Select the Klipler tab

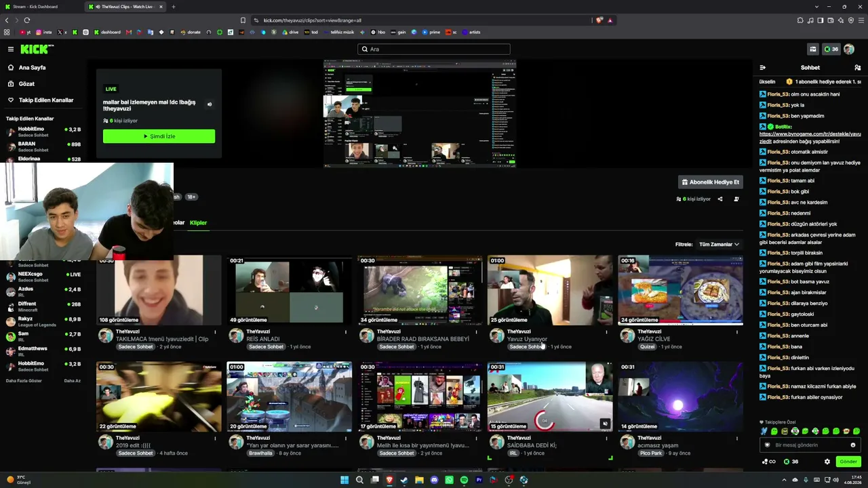point(198,222)
